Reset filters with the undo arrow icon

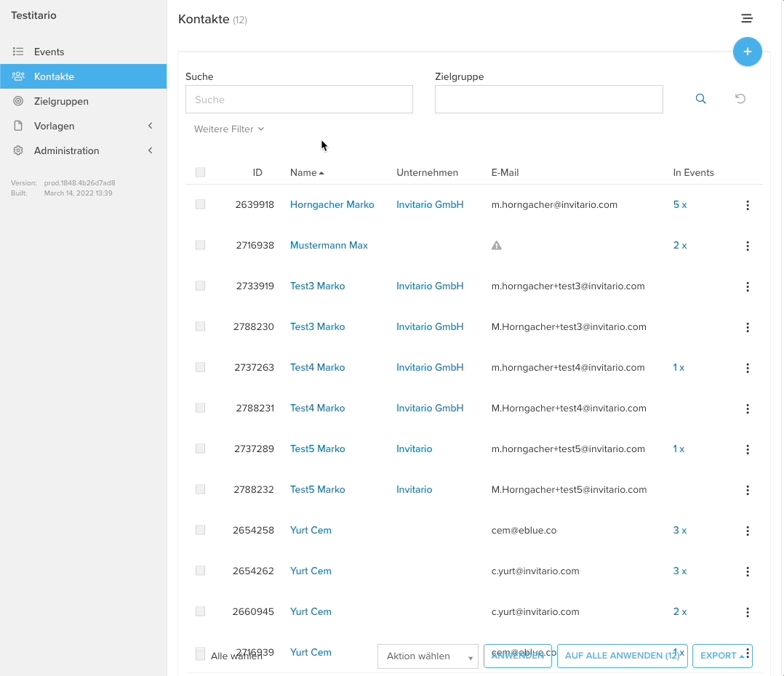tap(740, 99)
